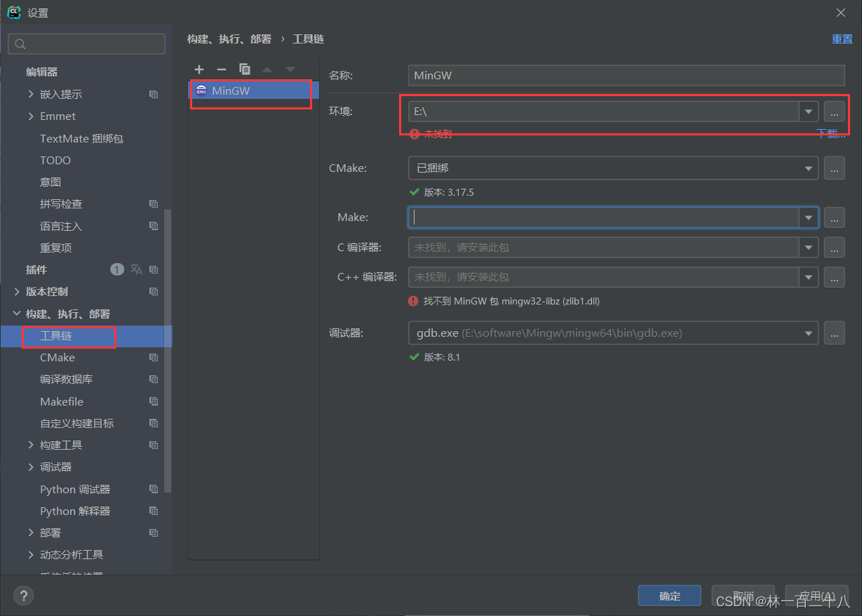Expand the 部署 tree node

[31, 533]
